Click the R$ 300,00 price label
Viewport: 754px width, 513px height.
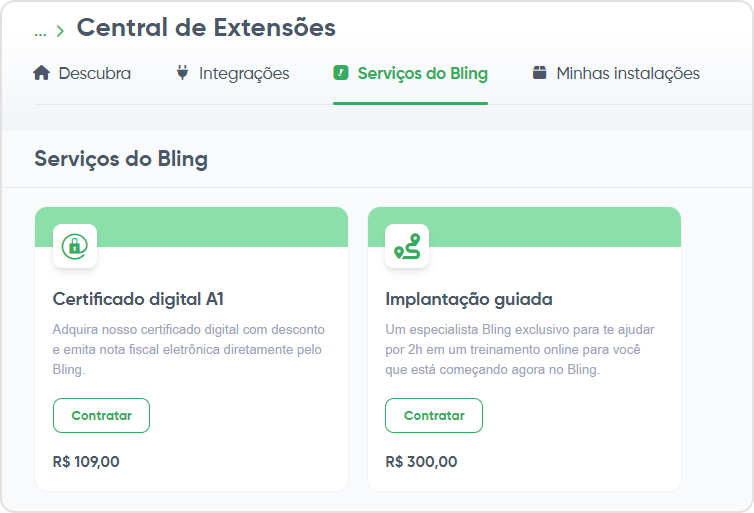421,462
